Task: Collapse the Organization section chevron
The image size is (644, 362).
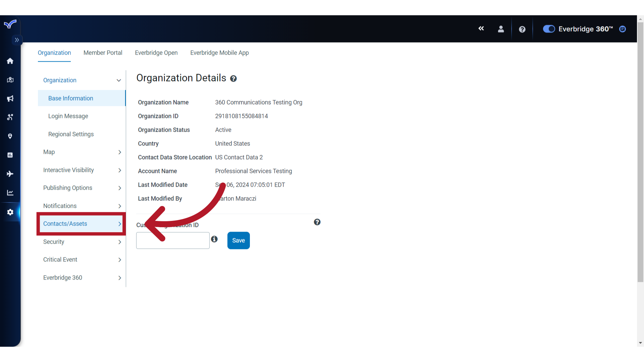Action: pyautogui.click(x=119, y=80)
